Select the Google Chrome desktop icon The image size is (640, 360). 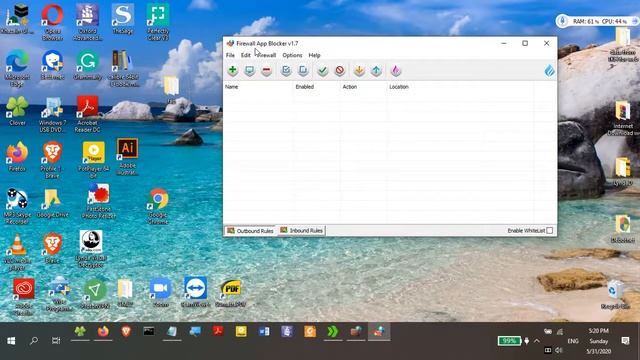coord(158,207)
